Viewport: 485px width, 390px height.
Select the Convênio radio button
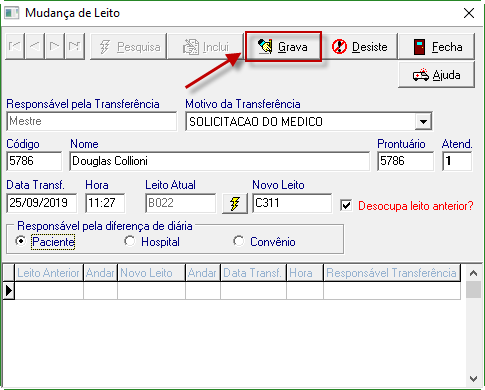(239, 241)
